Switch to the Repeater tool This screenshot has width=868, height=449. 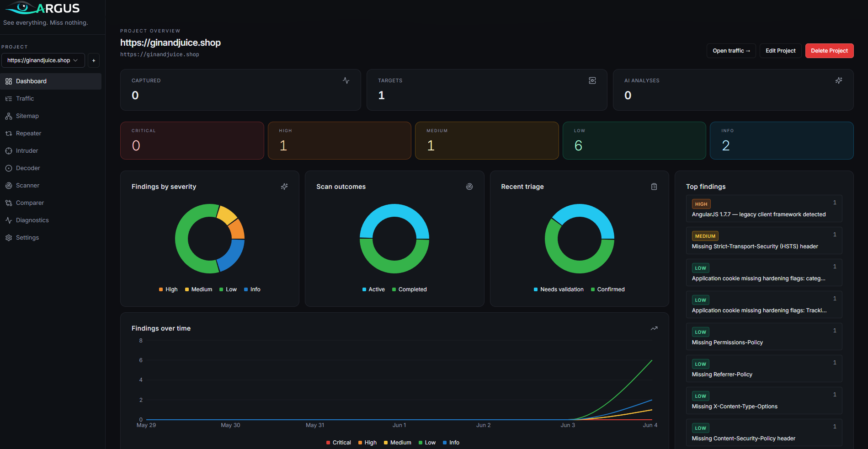[x=51, y=134]
